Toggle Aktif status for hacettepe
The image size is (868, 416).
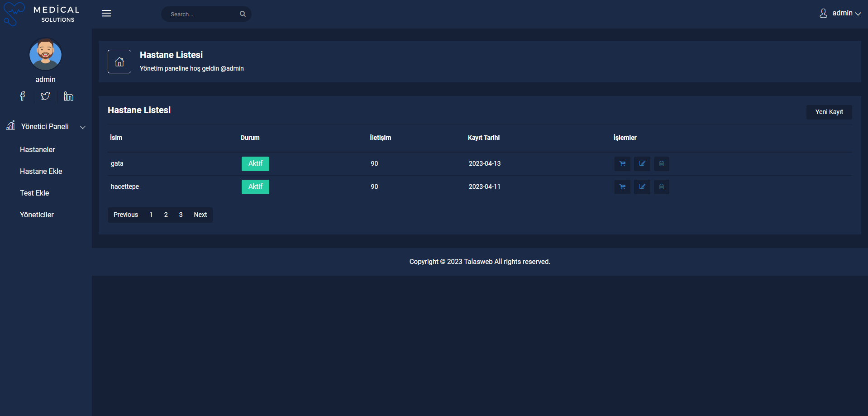click(x=255, y=187)
